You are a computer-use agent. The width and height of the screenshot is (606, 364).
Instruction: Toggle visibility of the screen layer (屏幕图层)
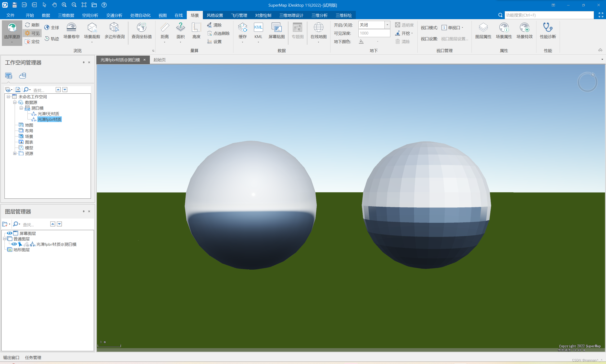[9, 233]
